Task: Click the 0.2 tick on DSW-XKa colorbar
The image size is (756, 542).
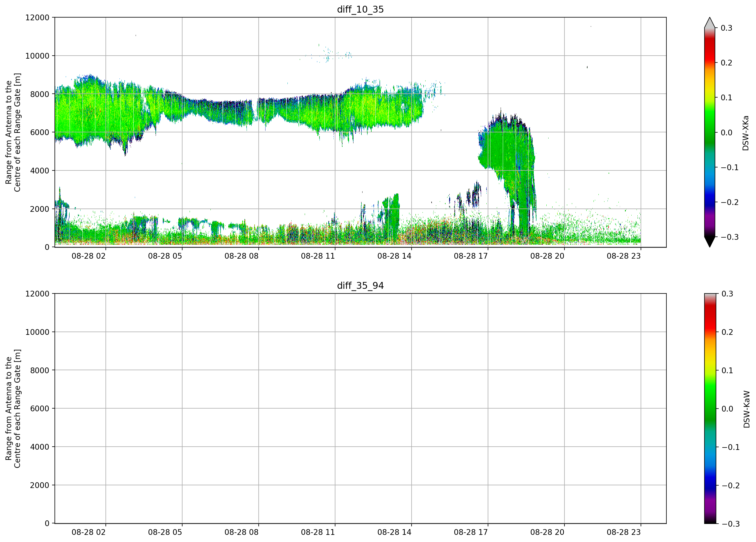Action: pos(726,63)
